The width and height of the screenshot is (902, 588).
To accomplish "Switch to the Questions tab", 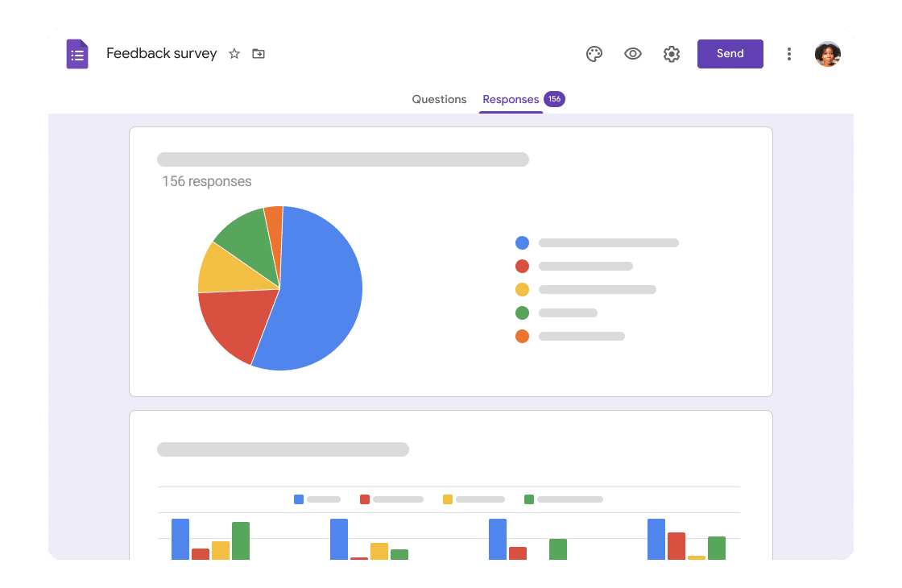I will [x=439, y=99].
